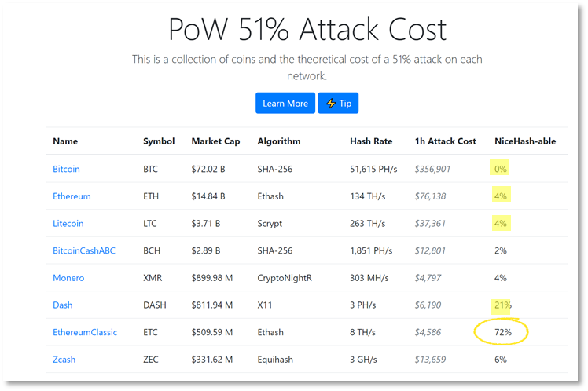Click the 1h Attack Cost column header

click(446, 141)
